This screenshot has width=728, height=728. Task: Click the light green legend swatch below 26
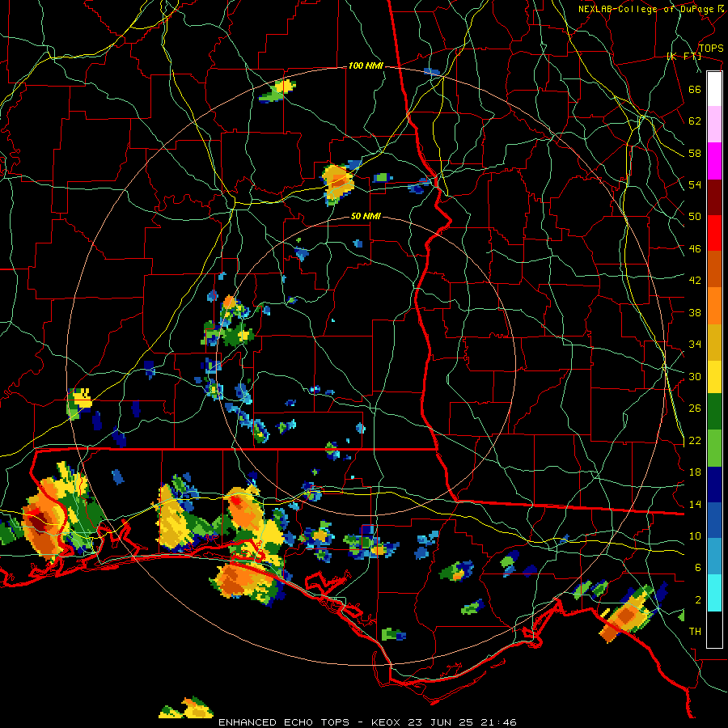(714, 447)
